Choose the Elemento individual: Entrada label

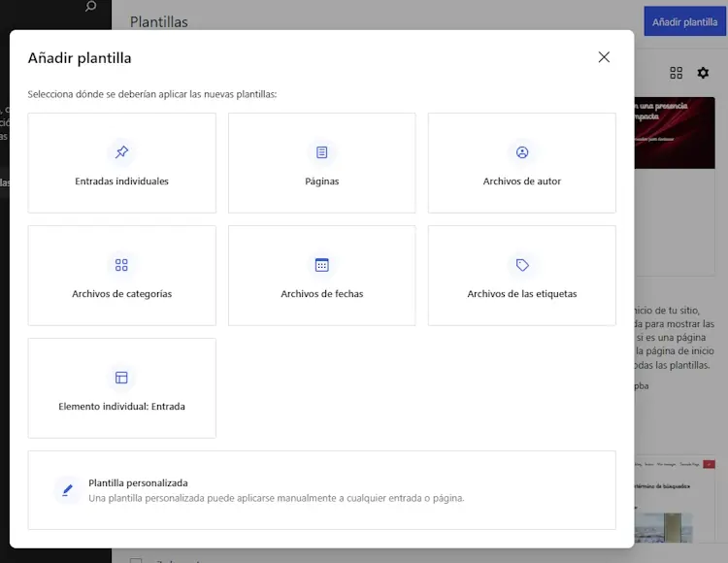(121, 406)
